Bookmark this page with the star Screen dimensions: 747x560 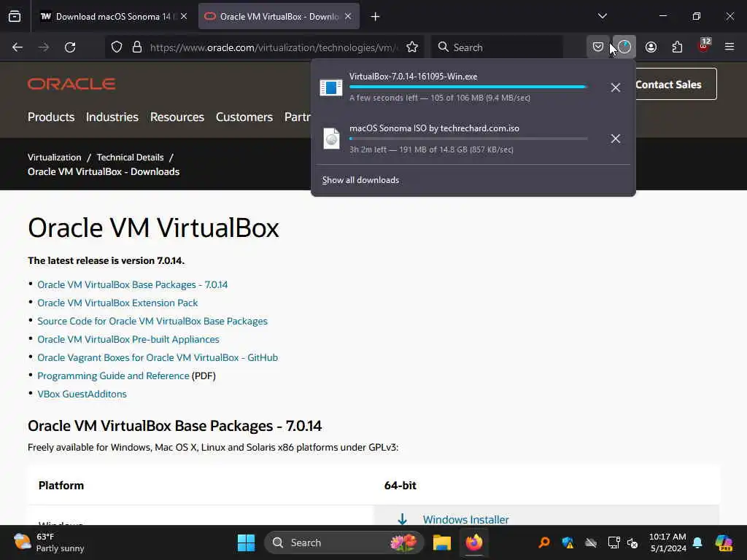(412, 47)
